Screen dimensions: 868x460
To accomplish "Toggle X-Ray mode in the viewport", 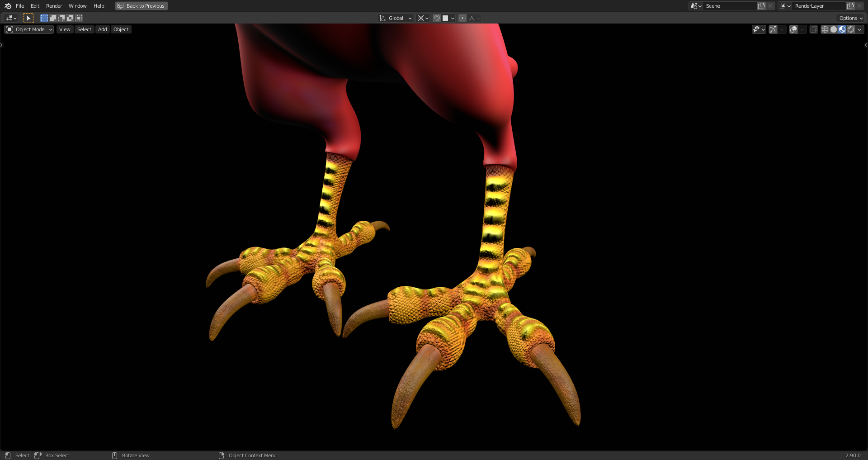I will [814, 29].
